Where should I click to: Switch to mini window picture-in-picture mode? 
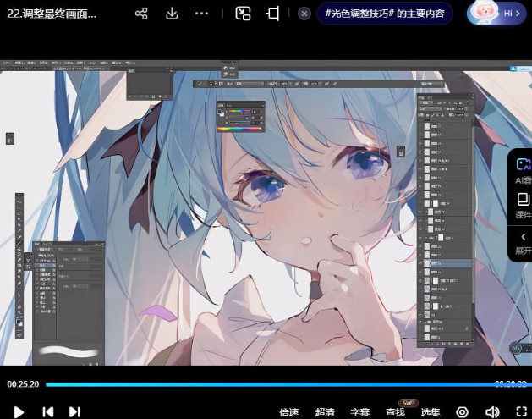coord(243,14)
